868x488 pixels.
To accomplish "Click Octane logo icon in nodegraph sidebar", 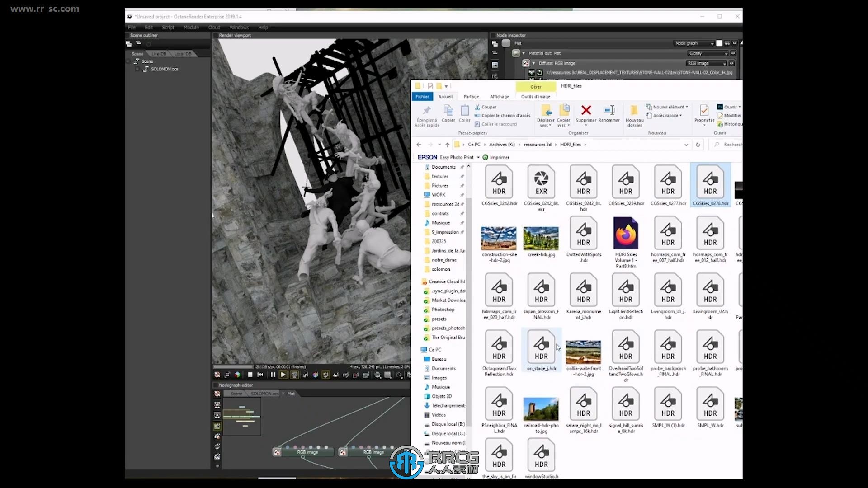I will click(x=217, y=394).
